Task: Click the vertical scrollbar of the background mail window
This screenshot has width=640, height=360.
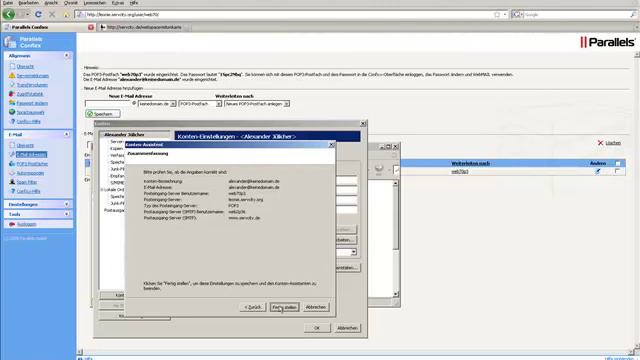Action: pyautogui.click(x=395, y=239)
